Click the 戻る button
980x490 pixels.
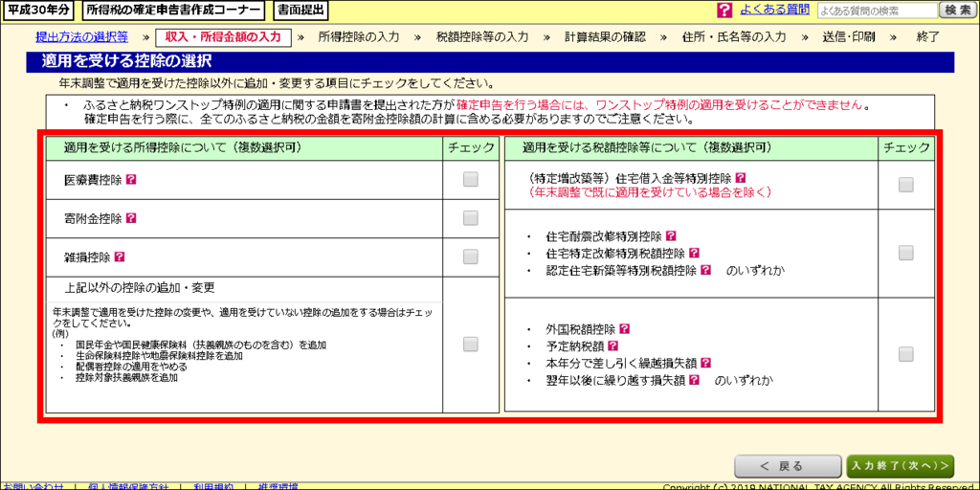[x=787, y=466]
